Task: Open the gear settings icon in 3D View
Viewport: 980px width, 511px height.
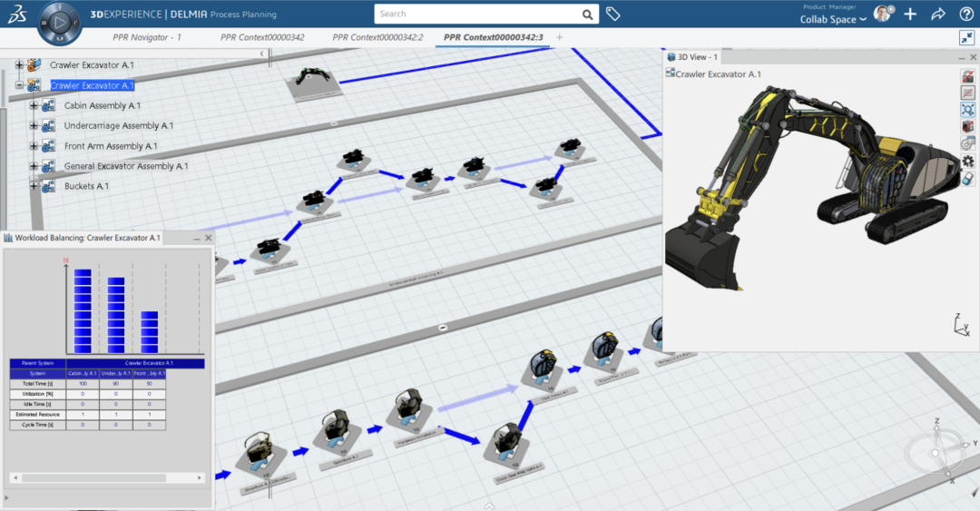Action: point(968,162)
